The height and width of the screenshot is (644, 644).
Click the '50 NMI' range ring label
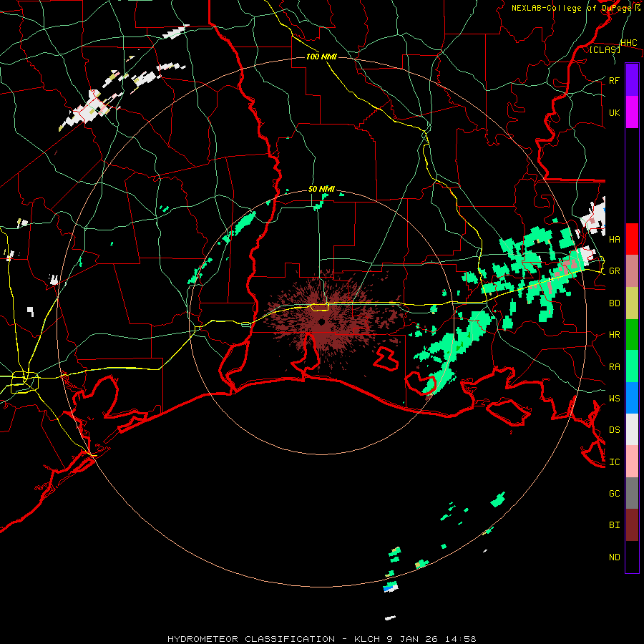click(321, 189)
